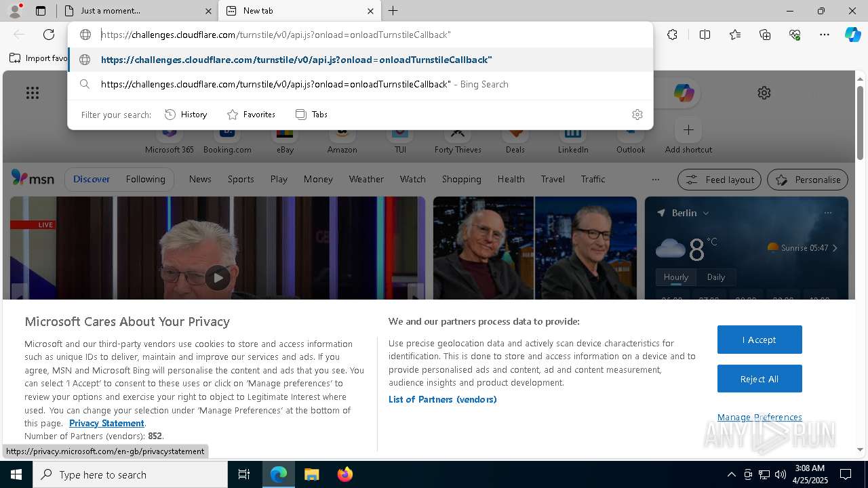Add a new shortcut tile
Viewport: 868px width, 488px height.
688,136
